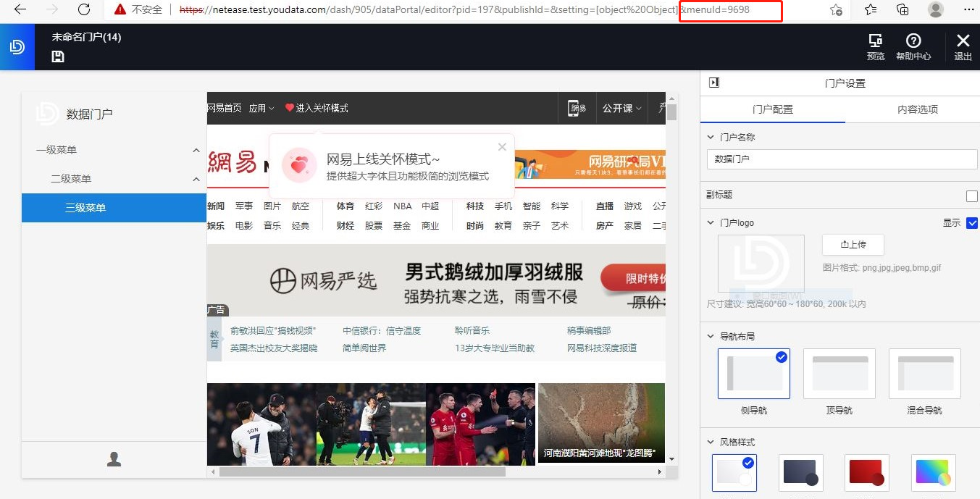Viewport: 980px width, 499px height.
Task: Collapse the 门户设置 panel with its arrow icon
Action: (713, 83)
